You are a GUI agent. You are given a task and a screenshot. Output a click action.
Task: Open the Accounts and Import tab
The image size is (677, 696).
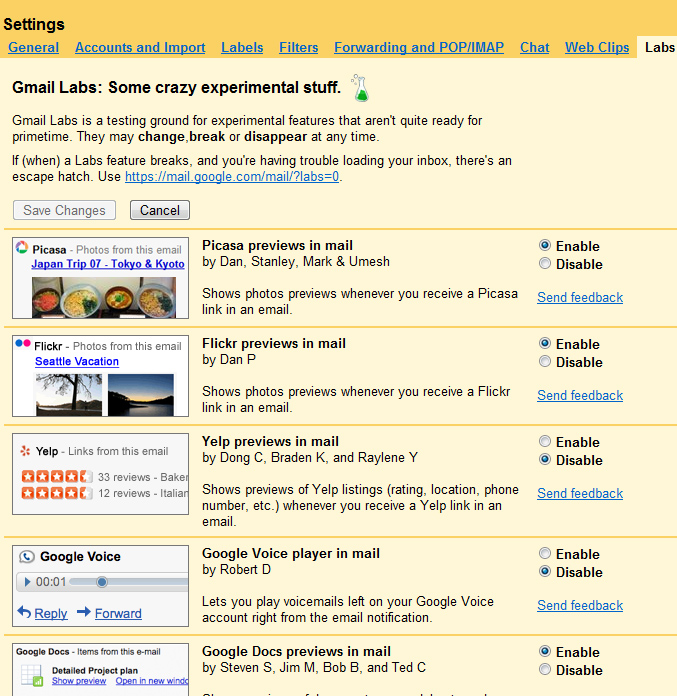coord(140,47)
